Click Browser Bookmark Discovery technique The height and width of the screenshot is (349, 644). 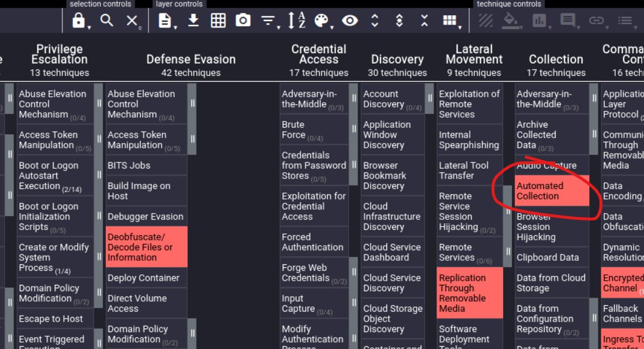(393, 175)
